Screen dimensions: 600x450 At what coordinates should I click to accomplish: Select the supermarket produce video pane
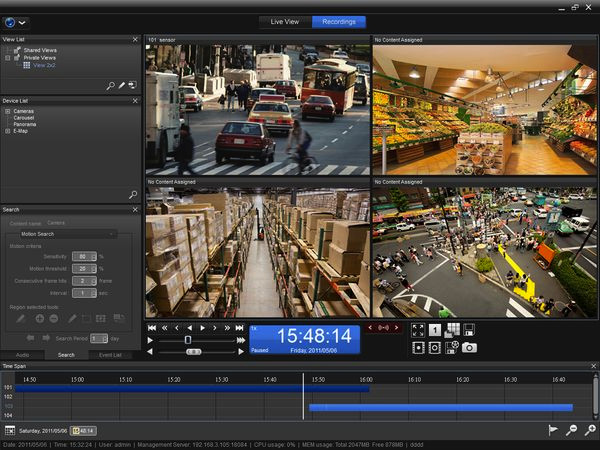click(x=484, y=111)
